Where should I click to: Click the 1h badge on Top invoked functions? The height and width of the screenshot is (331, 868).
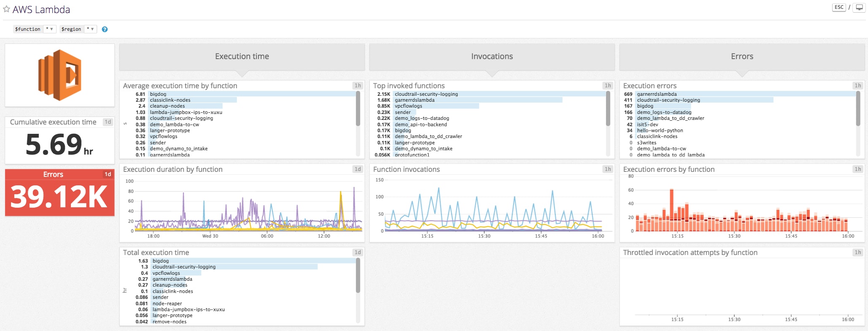click(608, 86)
